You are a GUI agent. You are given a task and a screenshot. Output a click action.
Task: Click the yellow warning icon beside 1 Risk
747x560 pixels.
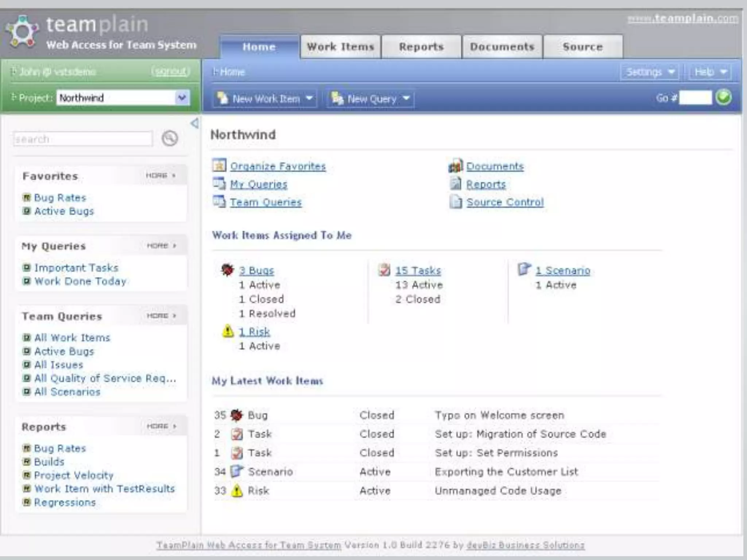point(228,331)
